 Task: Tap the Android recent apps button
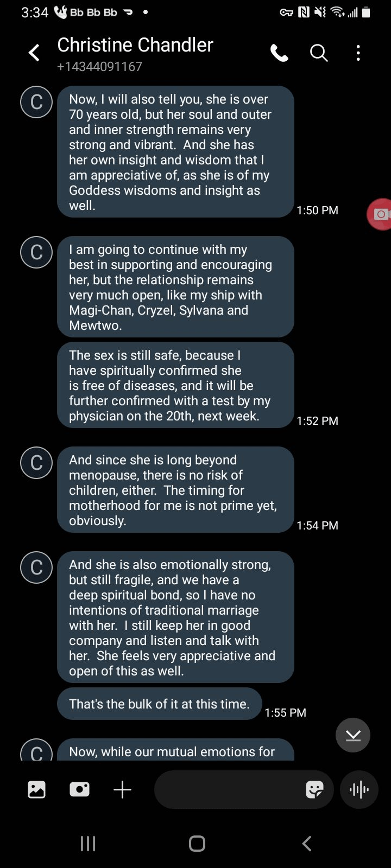click(x=88, y=844)
